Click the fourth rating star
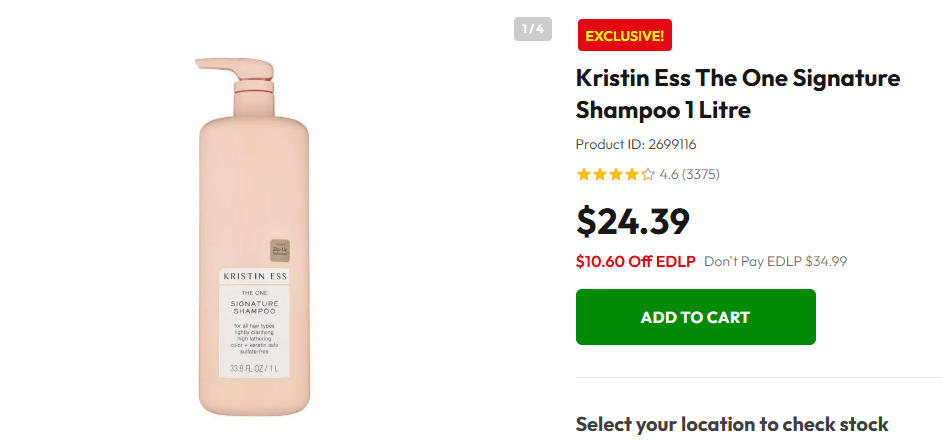The image size is (942, 444). click(632, 175)
